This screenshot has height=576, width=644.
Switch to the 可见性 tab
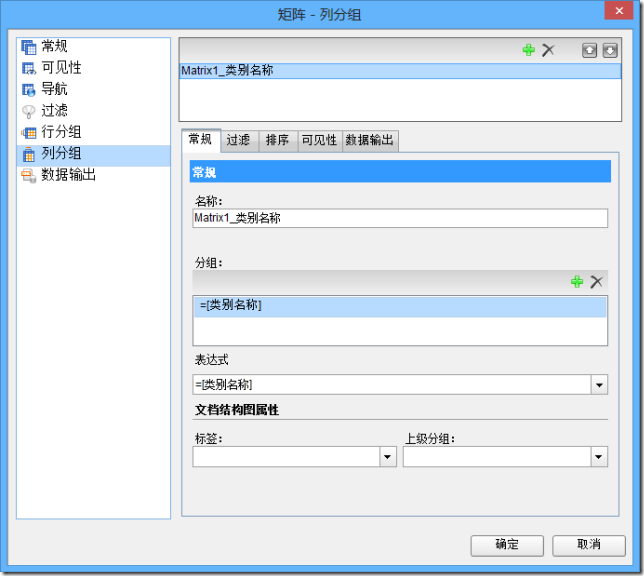point(320,141)
